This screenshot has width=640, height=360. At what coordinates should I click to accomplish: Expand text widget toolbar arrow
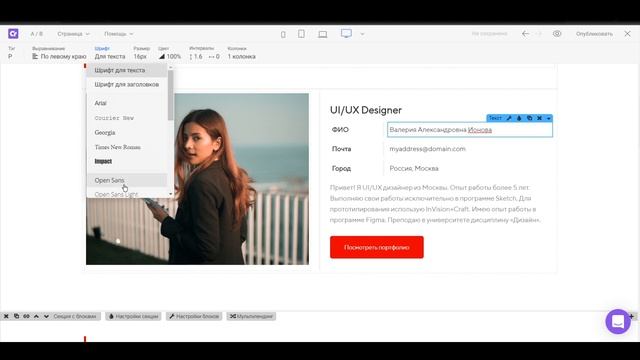[549, 118]
